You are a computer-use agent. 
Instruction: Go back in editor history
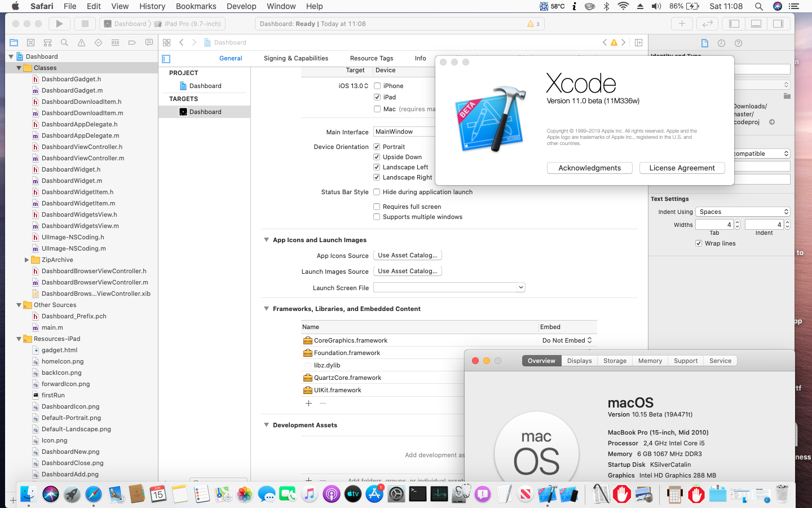pyautogui.click(x=181, y=42)
